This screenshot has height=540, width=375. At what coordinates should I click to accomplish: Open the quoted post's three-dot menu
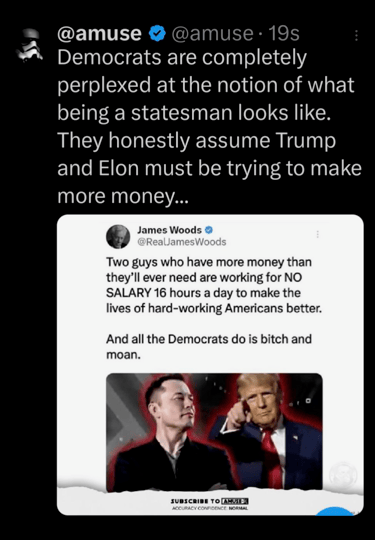tap(317, 234)
